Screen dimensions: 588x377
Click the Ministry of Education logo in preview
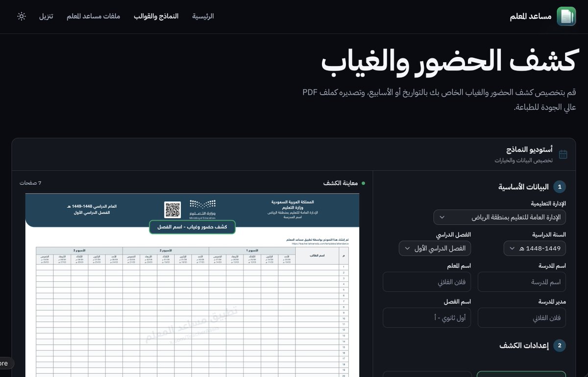click(x=202, y=209)
